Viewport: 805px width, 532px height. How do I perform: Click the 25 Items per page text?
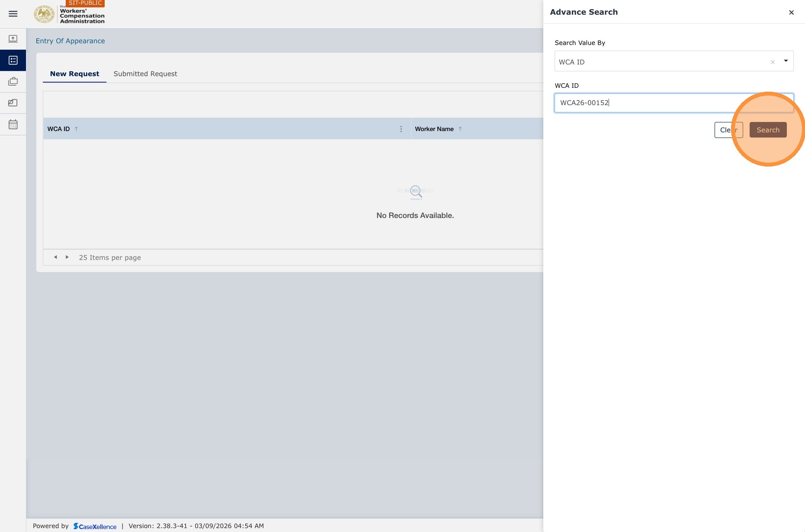pyautogui.click(x=110, y=257)
